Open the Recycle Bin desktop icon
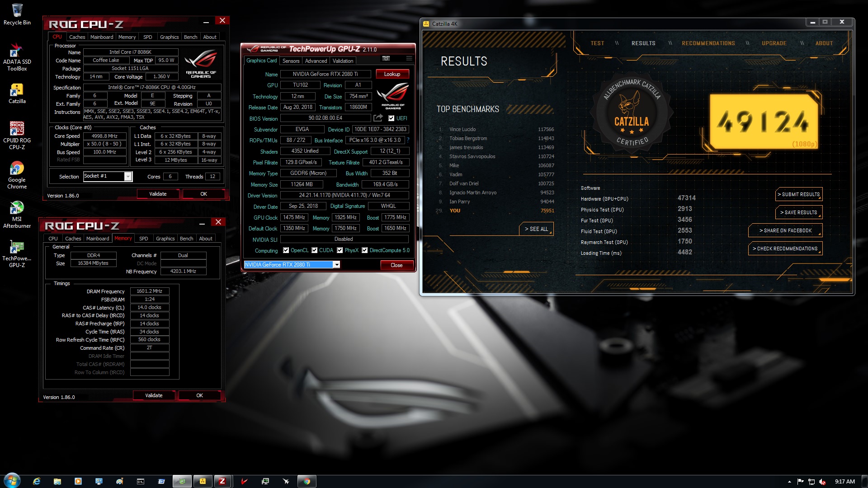 pos(17,14)
